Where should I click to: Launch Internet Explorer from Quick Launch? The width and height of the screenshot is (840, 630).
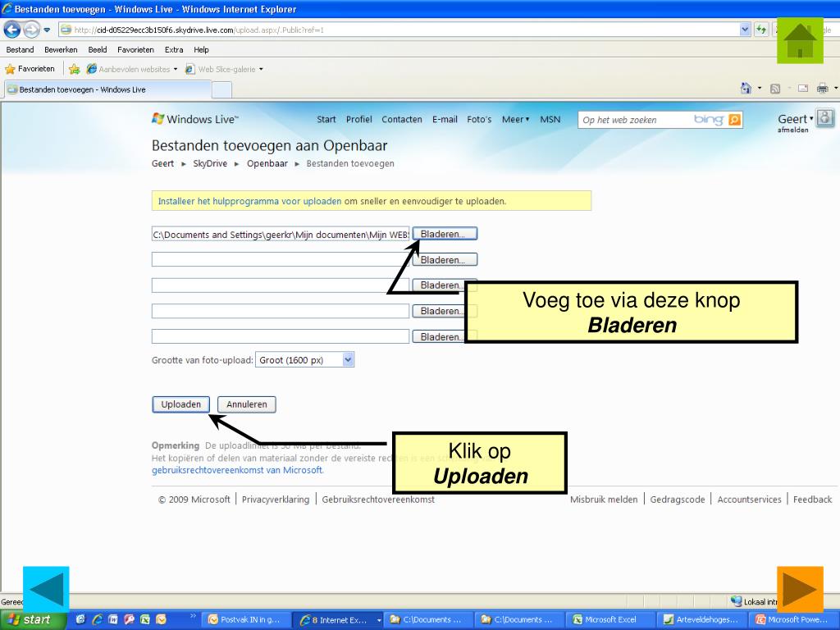point(97,619)
